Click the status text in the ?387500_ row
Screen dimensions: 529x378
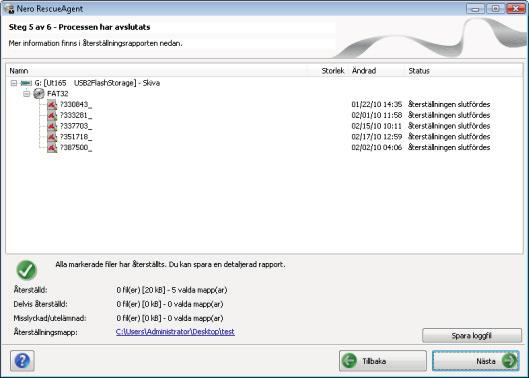point(449,148)
